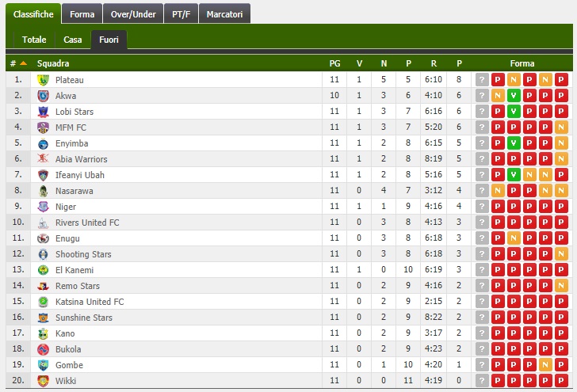577x392 pixels.
Task: Sort table by rank number arrow
Action: (x=23, y=63)
